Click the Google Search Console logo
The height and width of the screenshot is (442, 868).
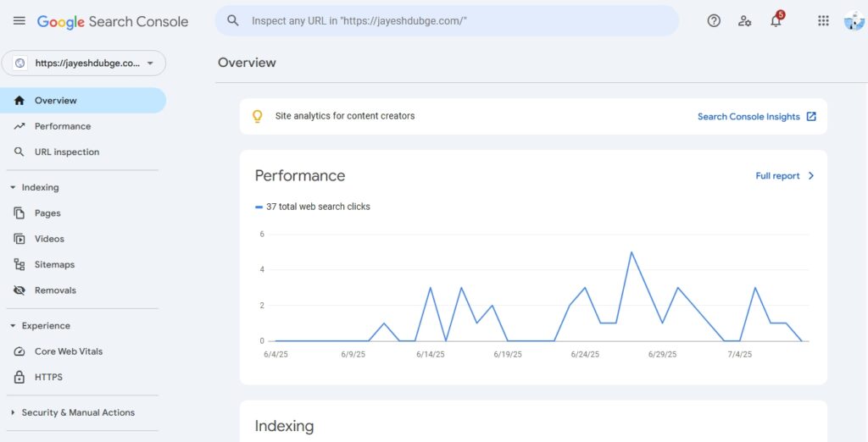click(x=113, y=21)
